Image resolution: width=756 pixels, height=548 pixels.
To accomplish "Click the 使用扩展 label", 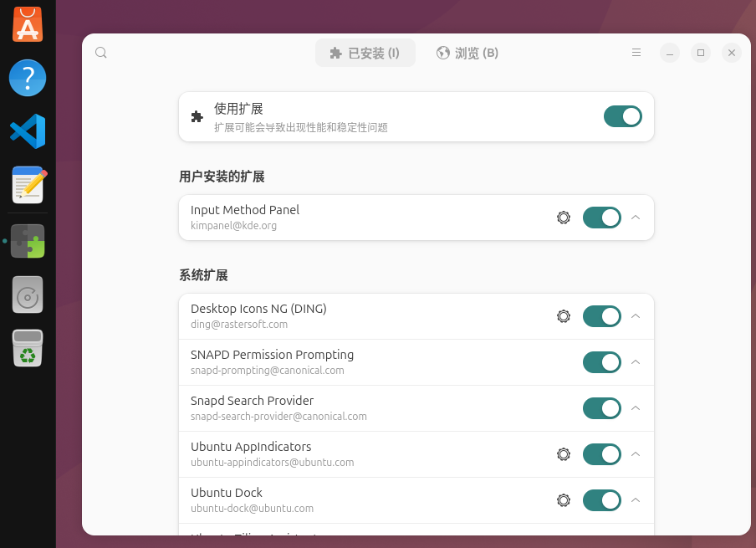I will (x=238, y=109).
